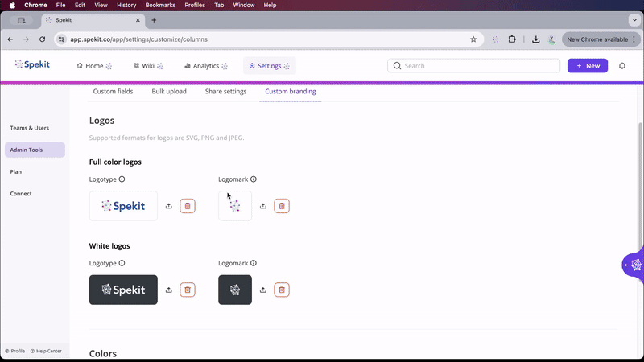
Task: Delete the full color logotype
Action: click(188, 206)
